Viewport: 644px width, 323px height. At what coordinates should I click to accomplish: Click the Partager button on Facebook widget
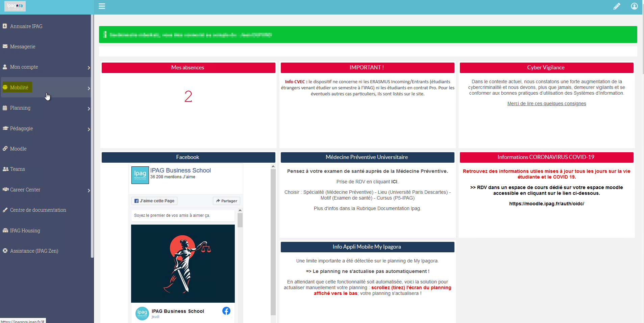tap(226, 201)
